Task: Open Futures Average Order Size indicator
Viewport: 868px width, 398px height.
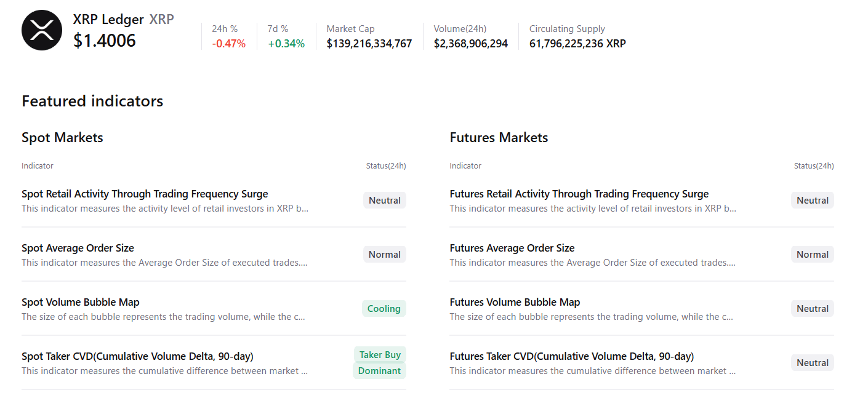Action: tap(512, 248)
